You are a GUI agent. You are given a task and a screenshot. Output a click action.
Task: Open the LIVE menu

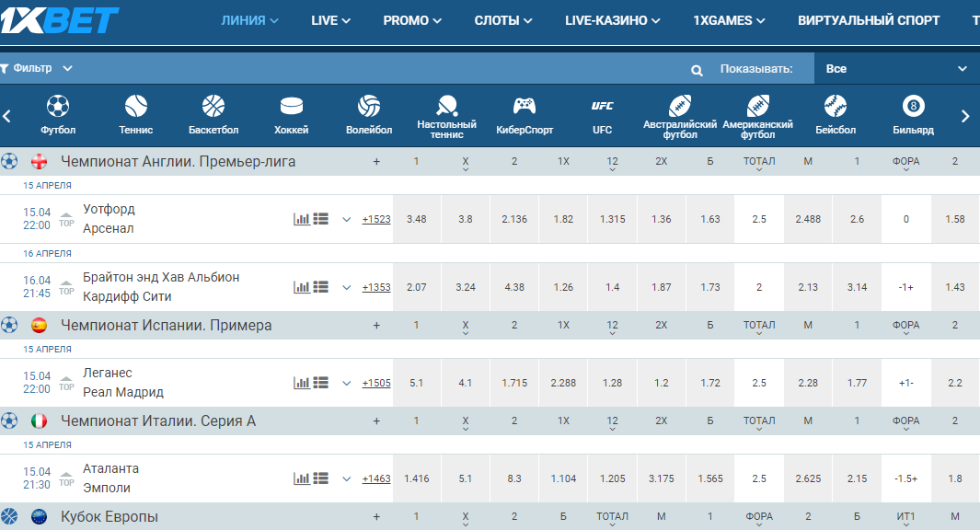point(330,20)
